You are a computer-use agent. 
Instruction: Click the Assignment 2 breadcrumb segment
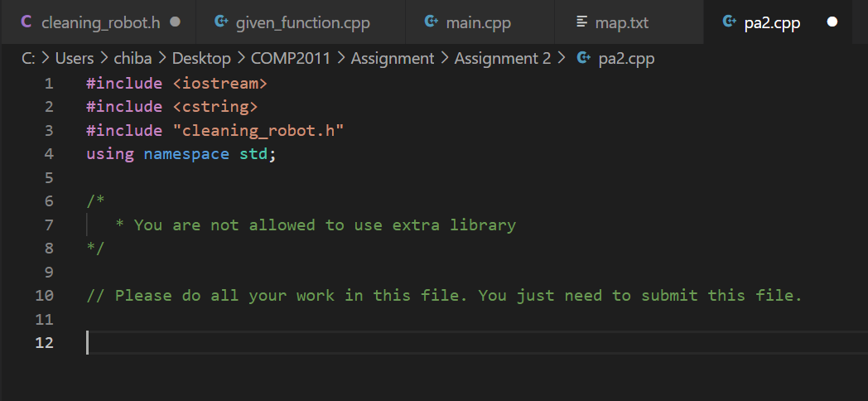click(x=503, y=58)
